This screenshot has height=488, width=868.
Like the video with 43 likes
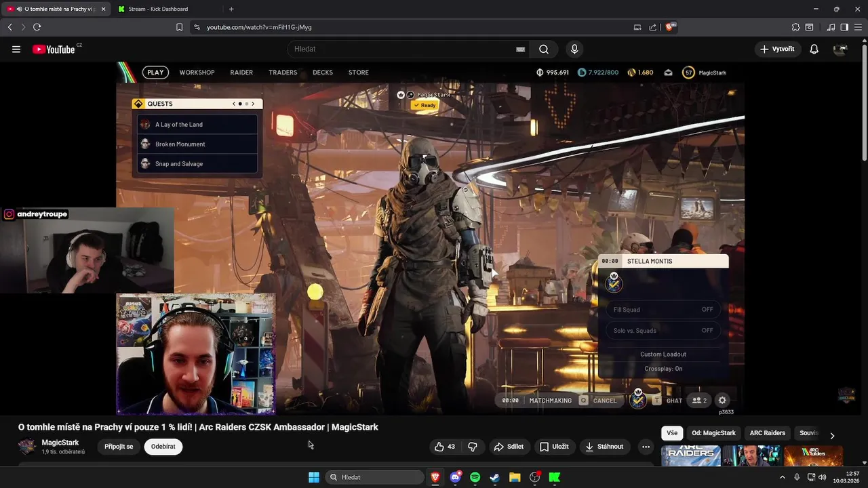tap(445, 447)
